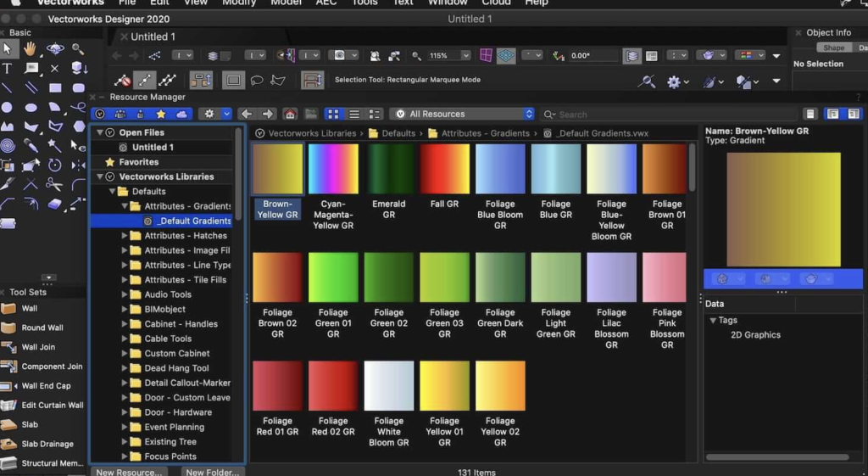
Task: Click the Brown-Yellow GR large preview
Action: (783, 210)
